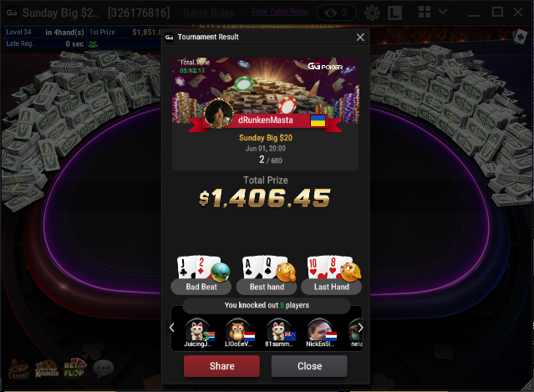Expand the layout dropdown chevron

(x=443, y=12)
